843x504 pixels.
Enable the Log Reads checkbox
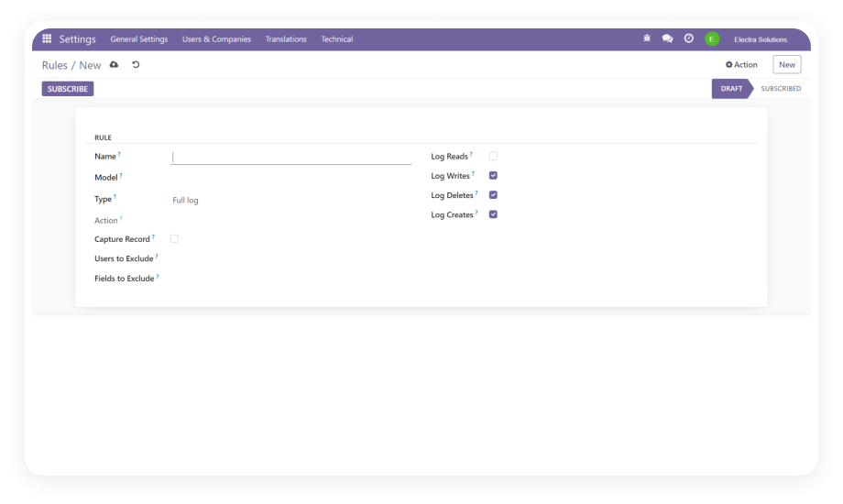pyautogui.click(x=493, y=156)
